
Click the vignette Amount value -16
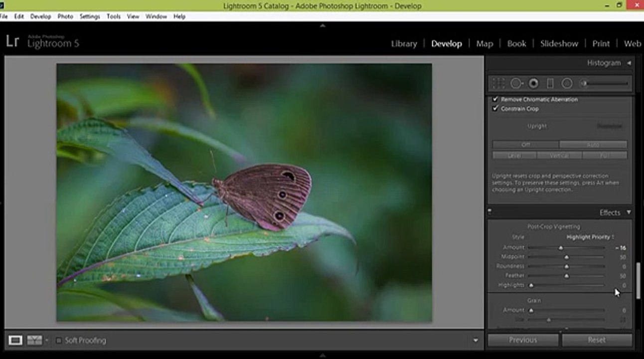tap(620, 248)
